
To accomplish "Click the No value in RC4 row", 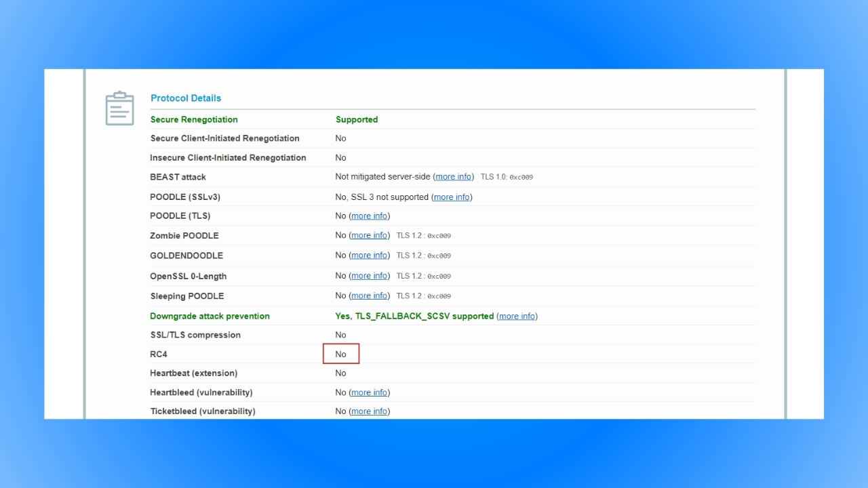I will 340,354.
